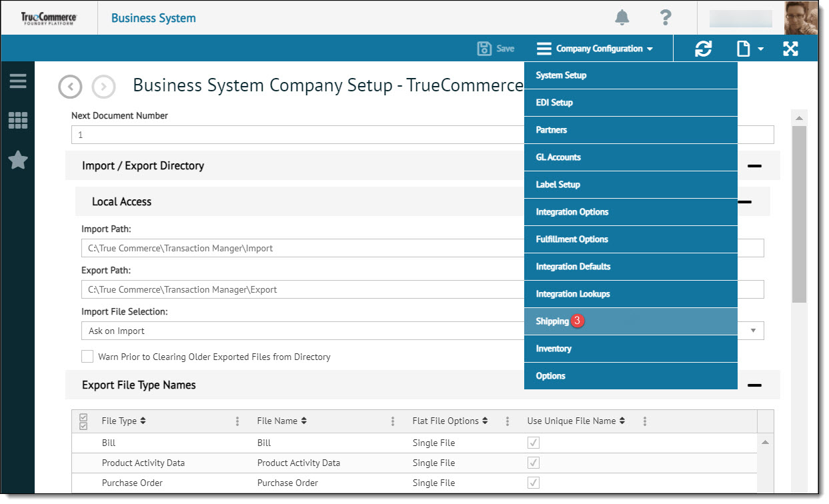The image size is (829, 504).
Task: Open the Import File Selection dropdown
Action: pyautogui.click(x=753, y=331)
